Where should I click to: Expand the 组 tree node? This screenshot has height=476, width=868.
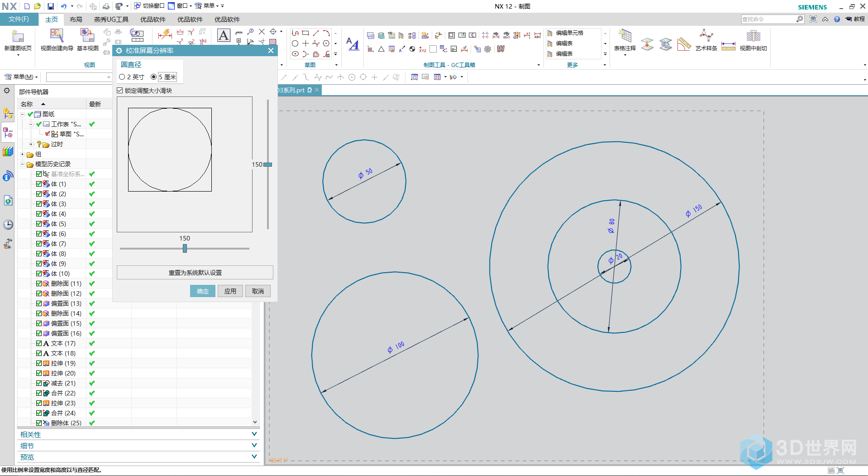point(23,154)
